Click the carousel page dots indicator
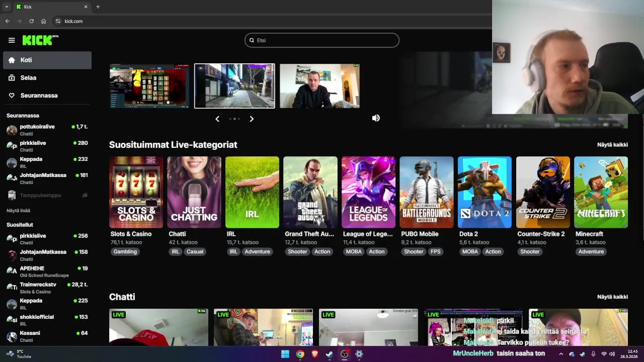 click(234, 119)
